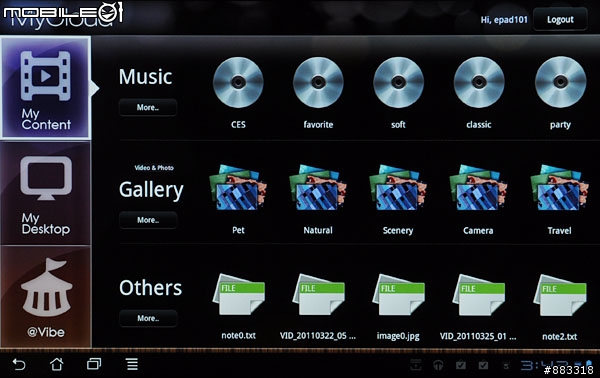This screenshot has width=600, height=378.
Task: Click the "Hi, epad101" greeting text
Action: (504, 20)
